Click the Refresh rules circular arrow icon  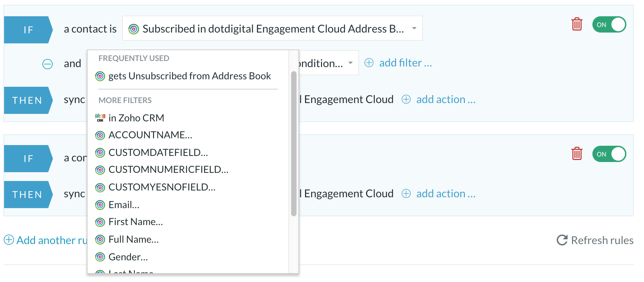click(562, 240)
